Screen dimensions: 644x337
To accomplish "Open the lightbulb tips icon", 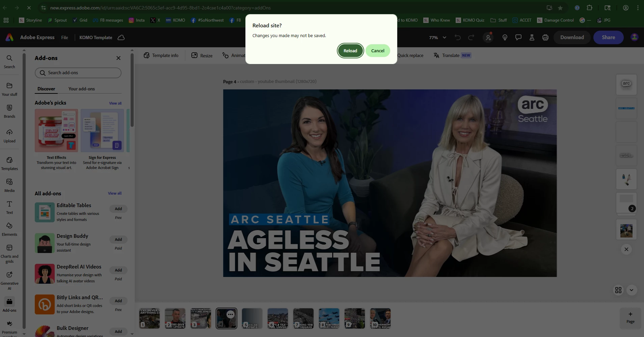I will [505, 37].
